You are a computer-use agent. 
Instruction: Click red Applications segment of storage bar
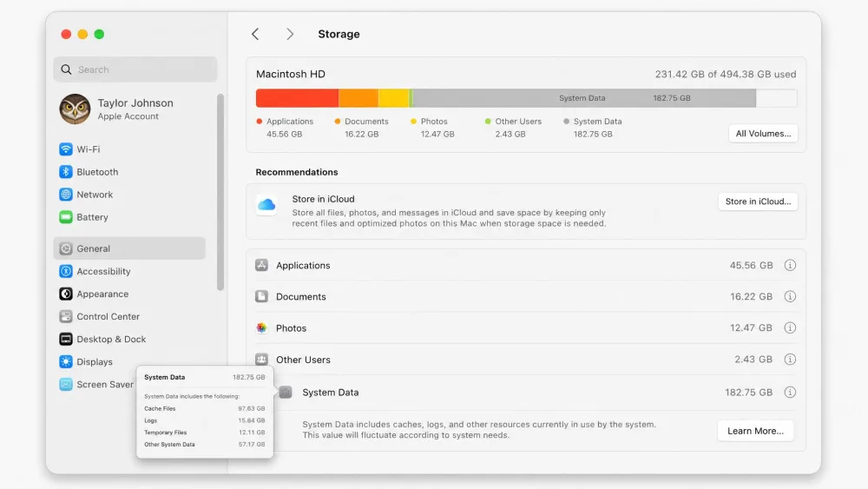click(297, 98)
